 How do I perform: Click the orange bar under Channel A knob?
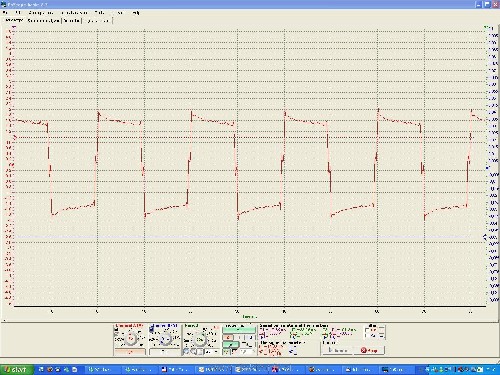(x=130, y=352)
